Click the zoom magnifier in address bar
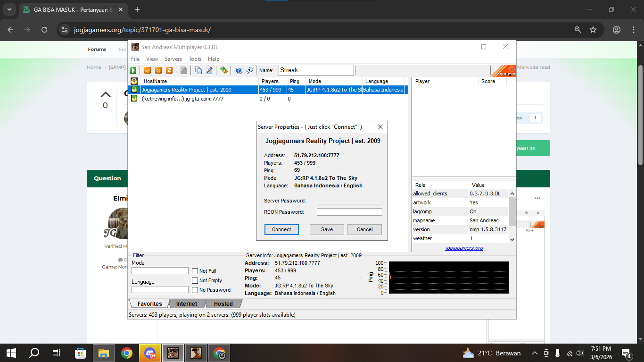The height and width of the screenshot is (362, 644). pos(578,30)
